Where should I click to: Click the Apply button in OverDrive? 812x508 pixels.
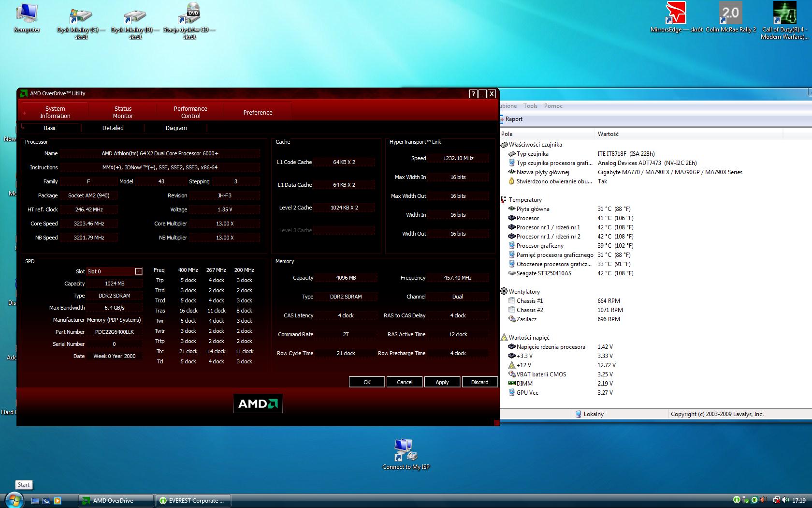click(442, 382)
